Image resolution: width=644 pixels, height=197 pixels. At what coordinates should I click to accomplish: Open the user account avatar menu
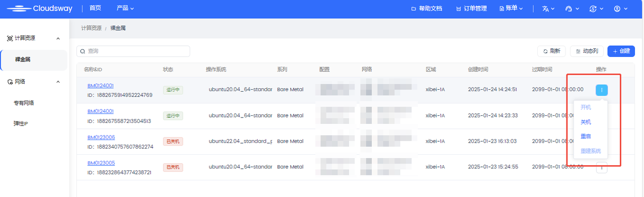[620, 9]
